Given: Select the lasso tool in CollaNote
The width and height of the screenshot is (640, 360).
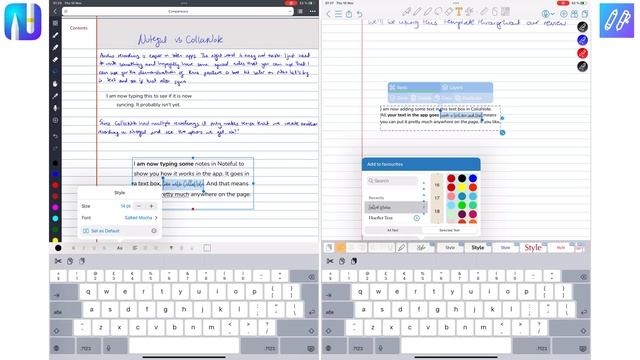Looking at the screenshot, I should coord(438,12).
